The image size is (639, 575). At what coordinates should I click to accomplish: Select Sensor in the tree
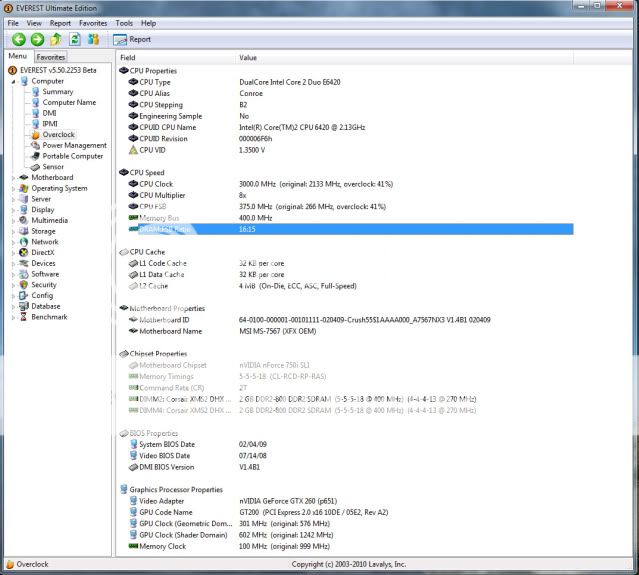click(53, 167)
